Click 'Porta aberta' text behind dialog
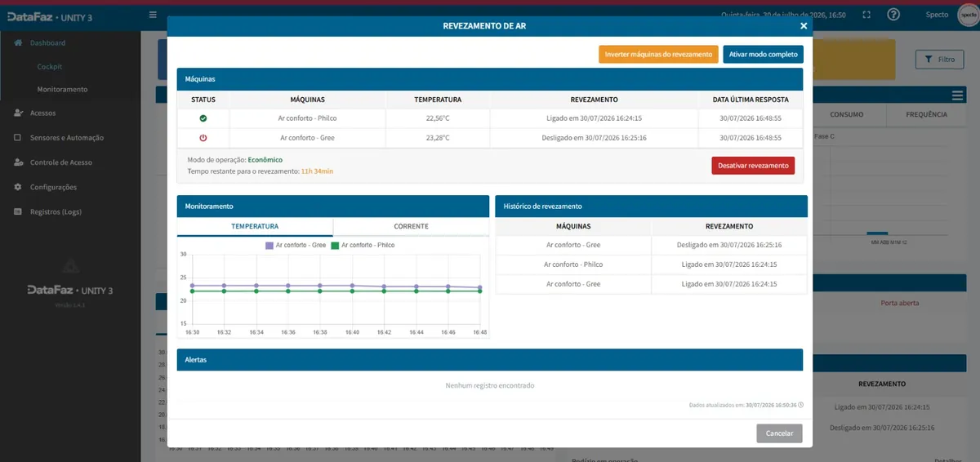 tap(899, 303)
